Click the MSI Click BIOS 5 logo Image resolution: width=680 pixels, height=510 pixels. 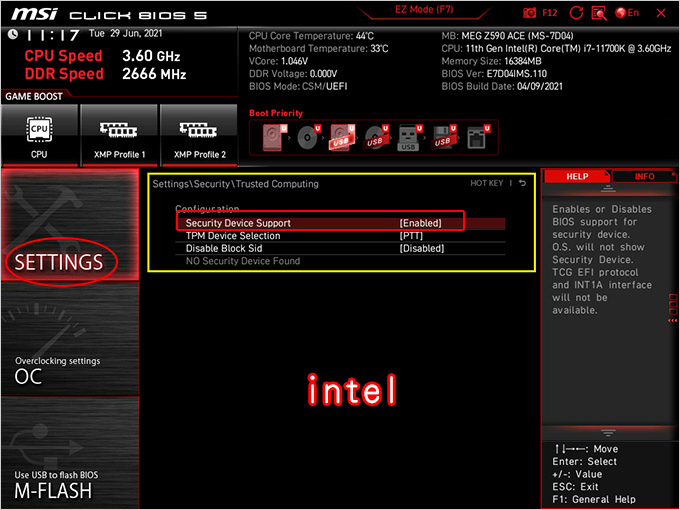tap(109, 14)
